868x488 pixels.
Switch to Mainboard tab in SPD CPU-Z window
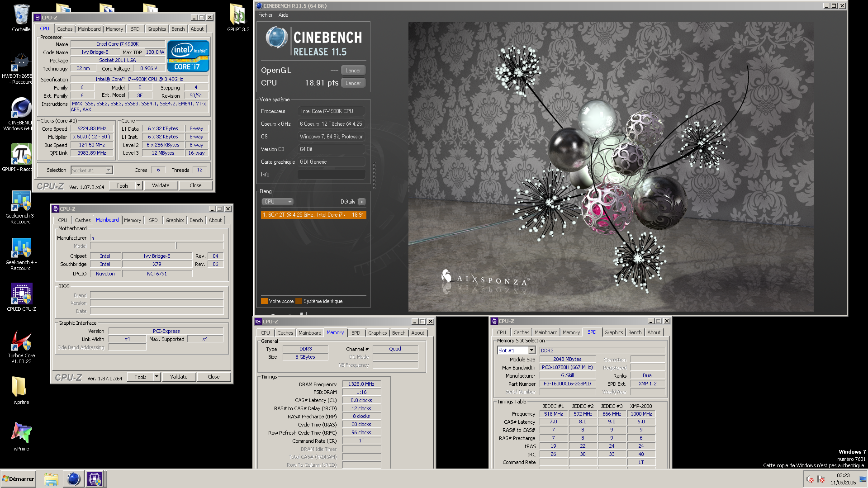click(x=546, y=332)
